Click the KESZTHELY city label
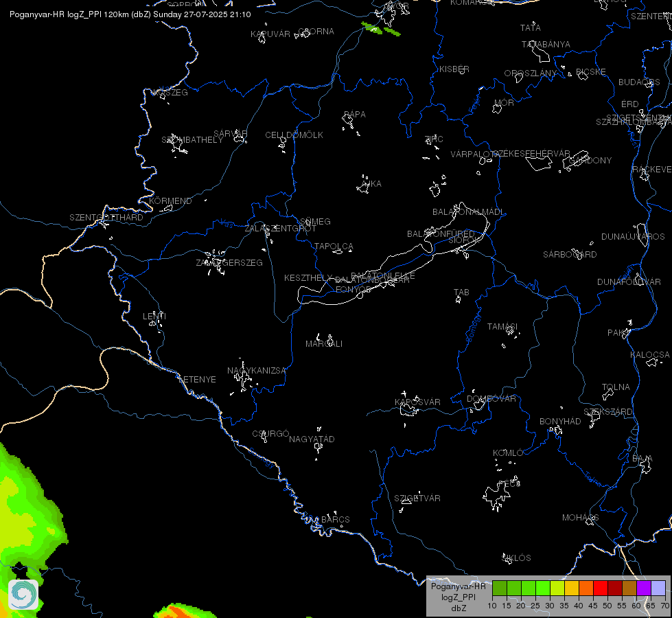This screenshot has height=618, width=672. (x=308, y=278)
